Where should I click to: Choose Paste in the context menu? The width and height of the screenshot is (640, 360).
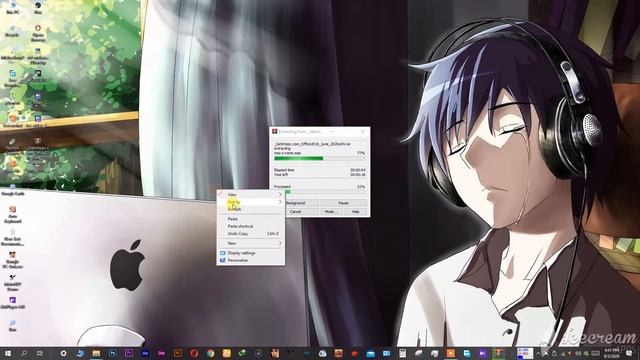pyautogui.click(x=251, y=219)
